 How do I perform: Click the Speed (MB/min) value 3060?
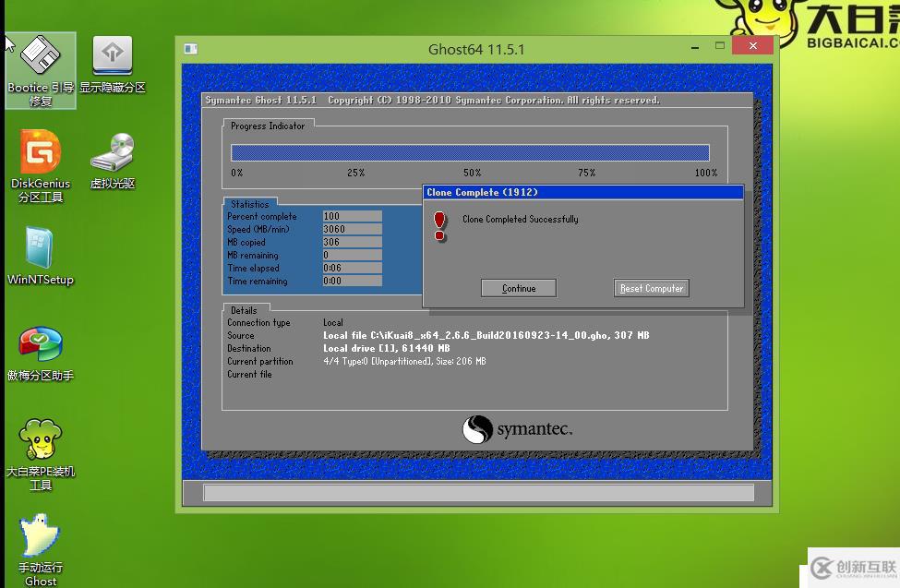coord(352,229)
